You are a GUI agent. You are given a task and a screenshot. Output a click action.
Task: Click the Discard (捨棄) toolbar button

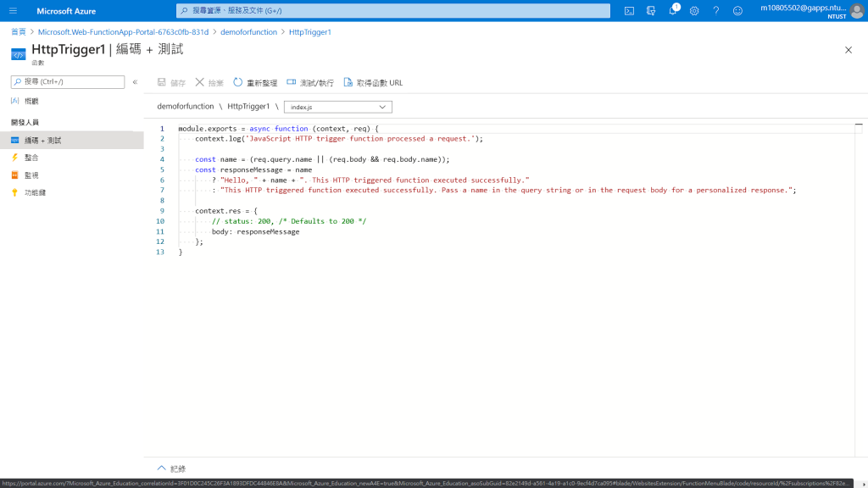[209, 82]
